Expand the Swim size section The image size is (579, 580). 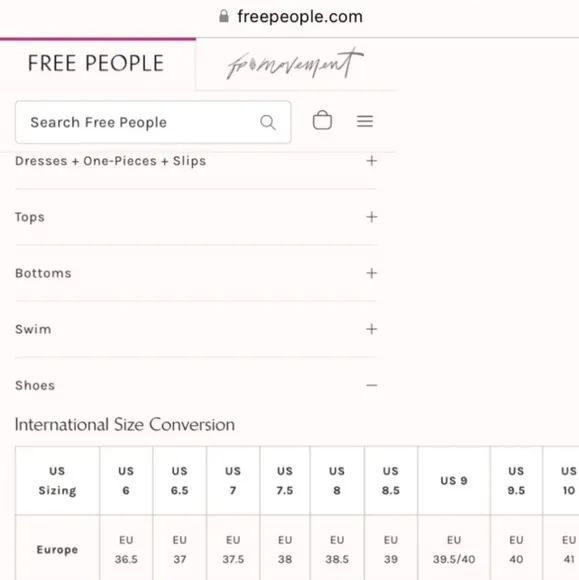click(196, 329)
